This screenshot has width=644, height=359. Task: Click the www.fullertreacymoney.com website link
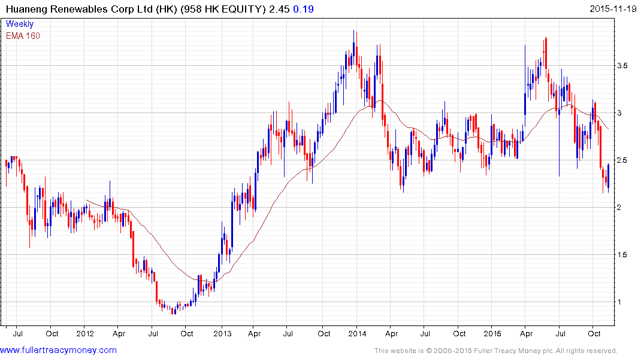(x=59, y=350)
